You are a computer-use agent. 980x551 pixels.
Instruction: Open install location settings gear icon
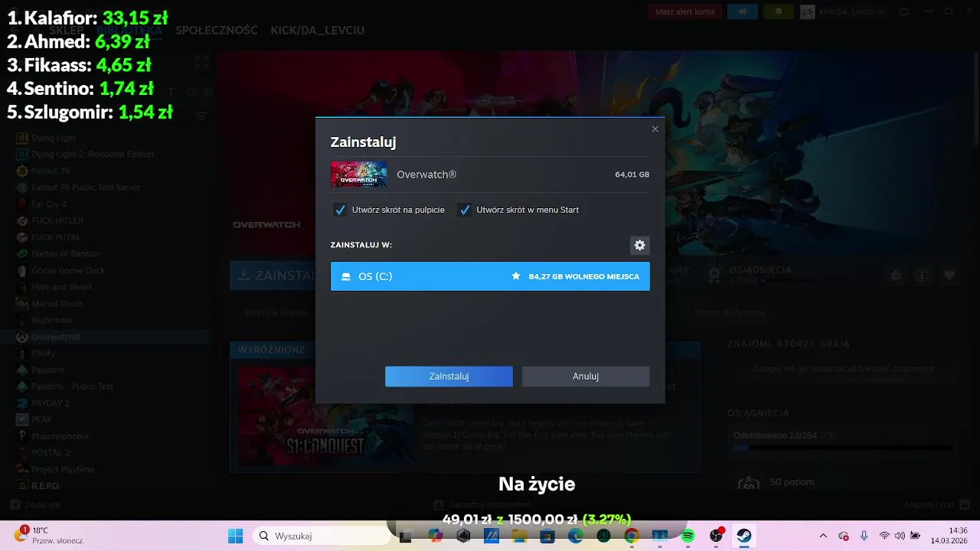pos(639,245)
